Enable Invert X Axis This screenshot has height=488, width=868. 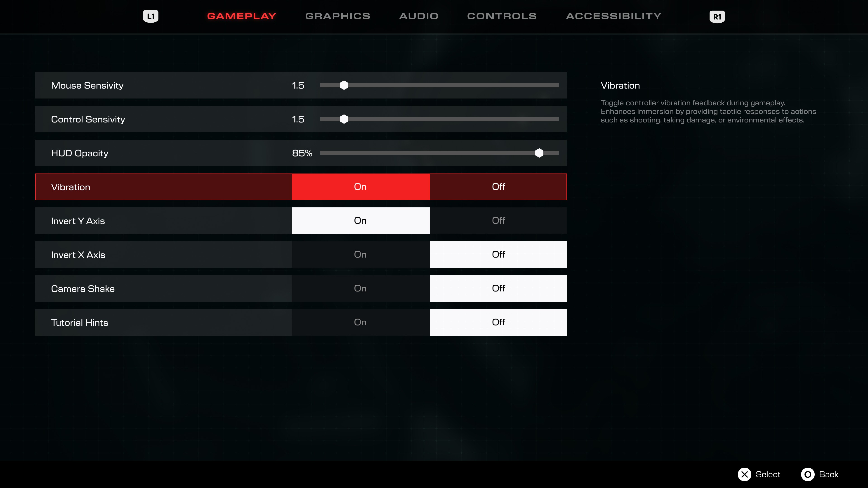(360, 255)
